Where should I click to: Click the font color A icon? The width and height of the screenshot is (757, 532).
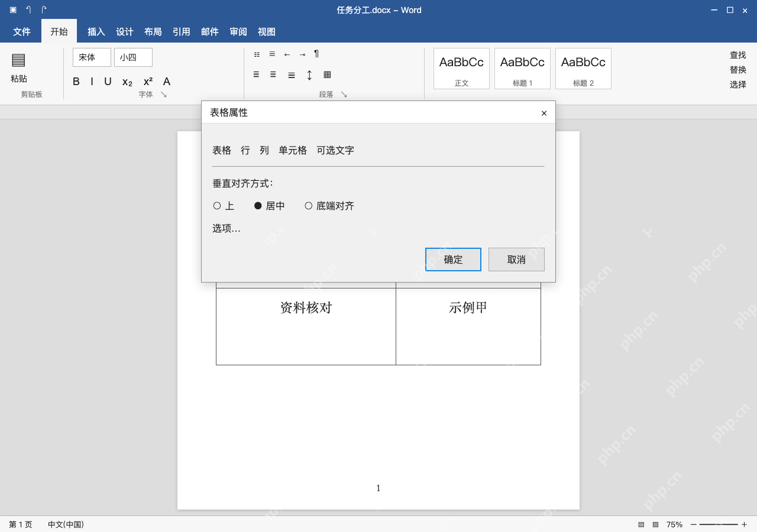coord(167,82)
